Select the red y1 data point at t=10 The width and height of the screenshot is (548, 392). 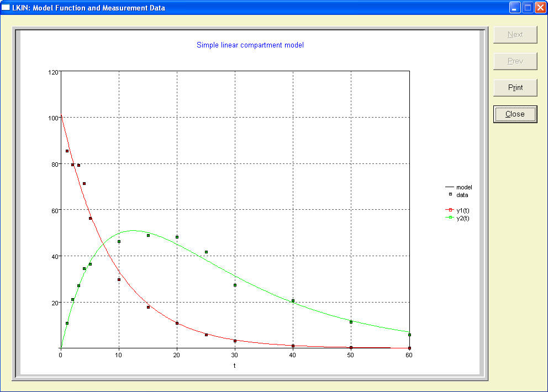pyautogui.click(x=119, y=279)
